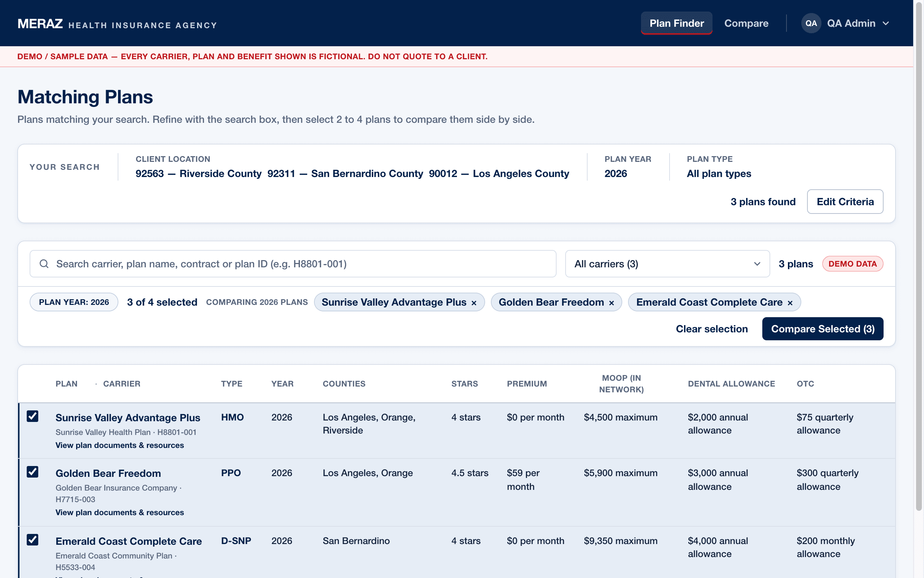The image size is (924, 578).
Task: Click the page vertical scrollbar
Action: (x=919, y=256)
